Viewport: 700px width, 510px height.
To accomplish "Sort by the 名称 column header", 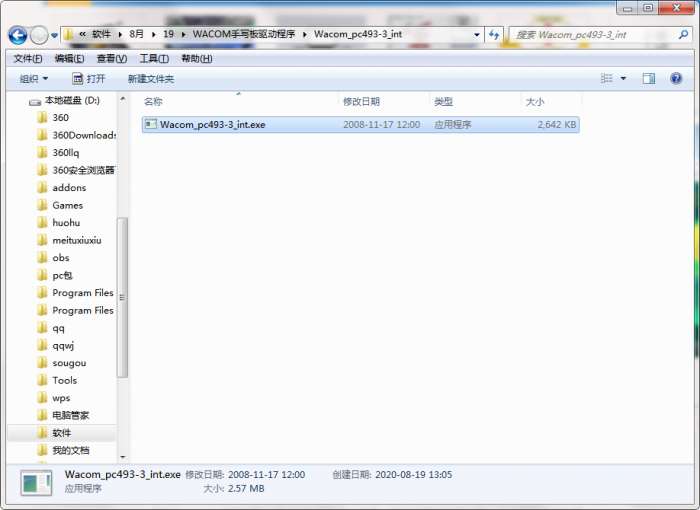I will click(153, 102).
